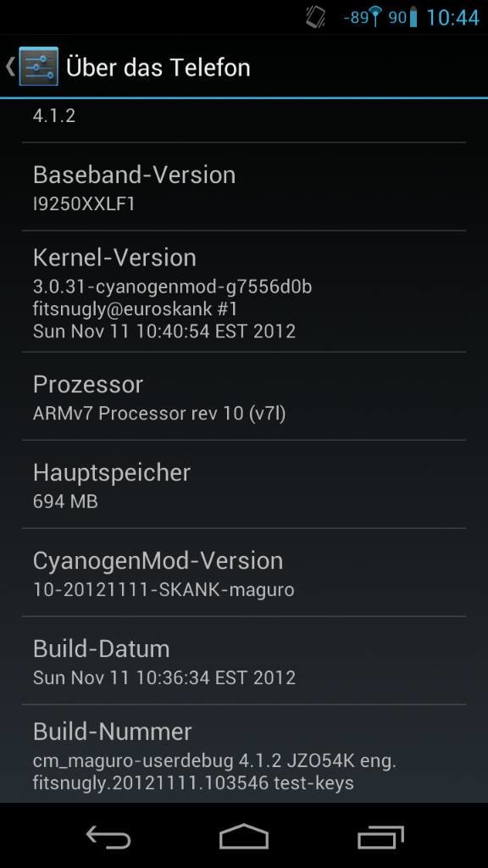Tap the battery indicator showing 90
Screen dimensions: 488x868
point(402,18)
